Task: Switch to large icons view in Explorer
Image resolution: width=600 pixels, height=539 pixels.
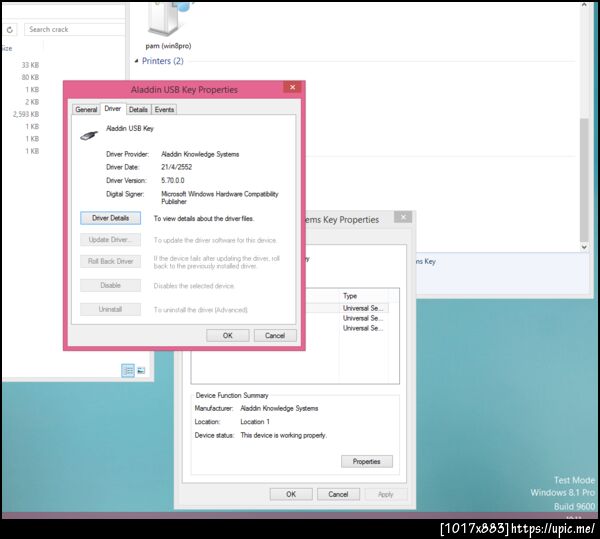Action: pyautogui.click(x=141, y=370)
